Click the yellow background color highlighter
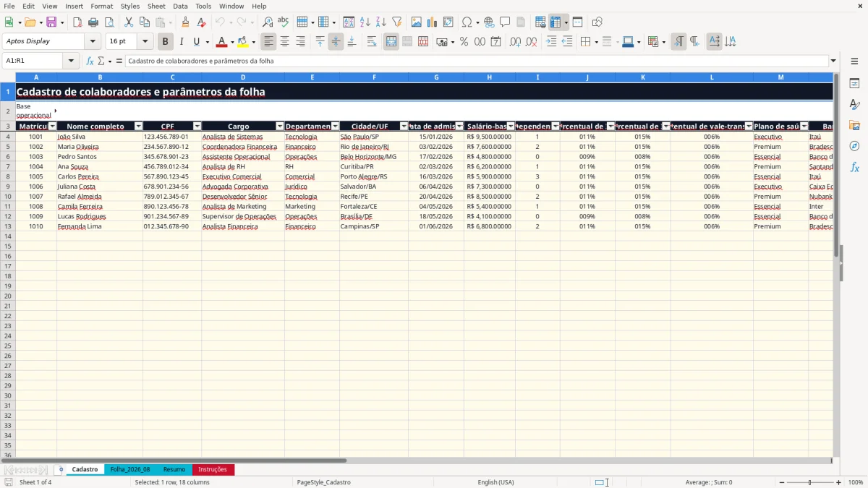Image resolution: width=868 pixels, height=488 pixels. pyautogui.click(x=242, y=42)
